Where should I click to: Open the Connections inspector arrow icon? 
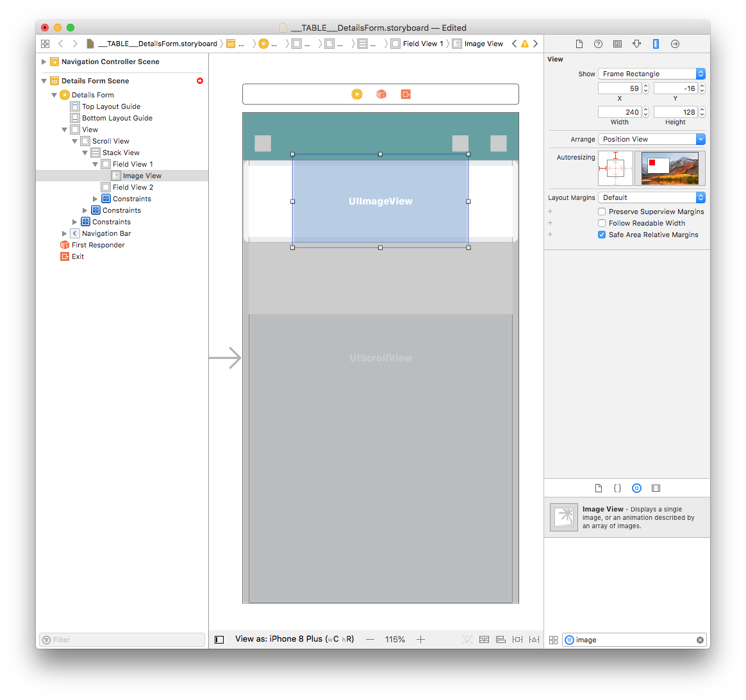pos(675,44)
